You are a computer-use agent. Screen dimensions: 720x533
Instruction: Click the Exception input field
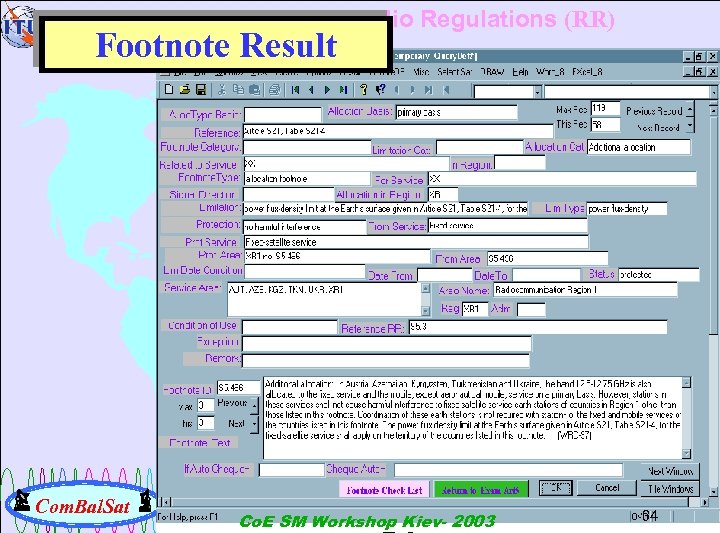tap(386, 343)
